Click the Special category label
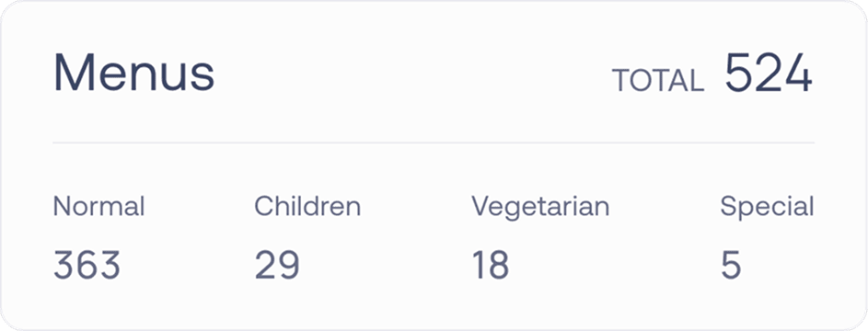 tap(768, 208)
